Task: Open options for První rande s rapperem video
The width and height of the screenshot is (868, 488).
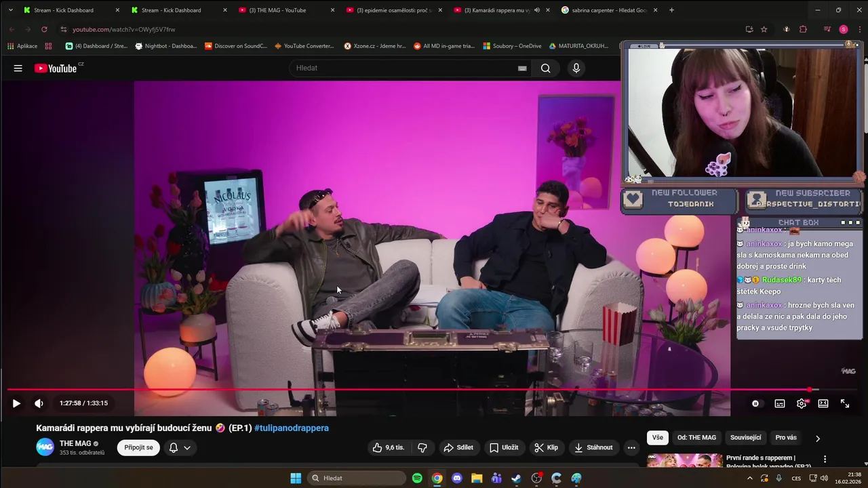Action: pos(825,459)
